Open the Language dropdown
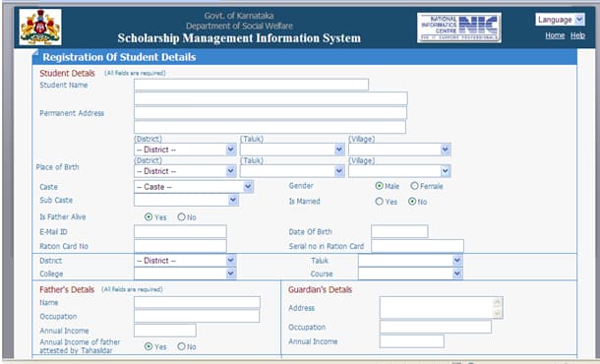This screenshot has width=600, height=364. coord(561,20)
